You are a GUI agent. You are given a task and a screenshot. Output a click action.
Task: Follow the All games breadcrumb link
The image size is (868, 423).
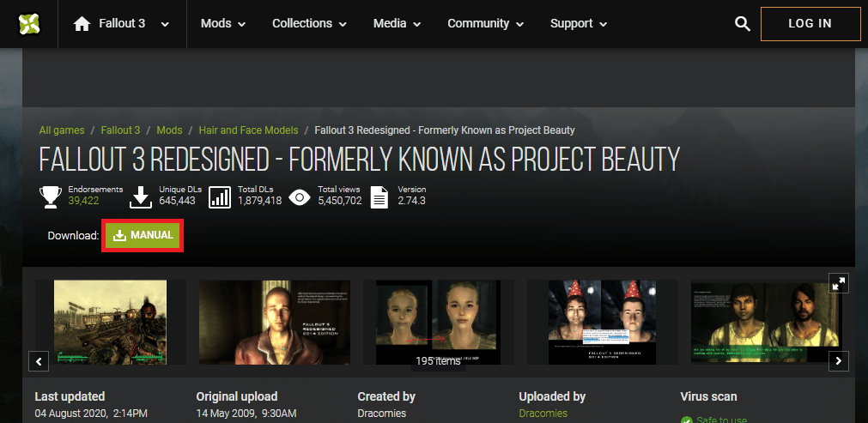[x=62, y=130]
